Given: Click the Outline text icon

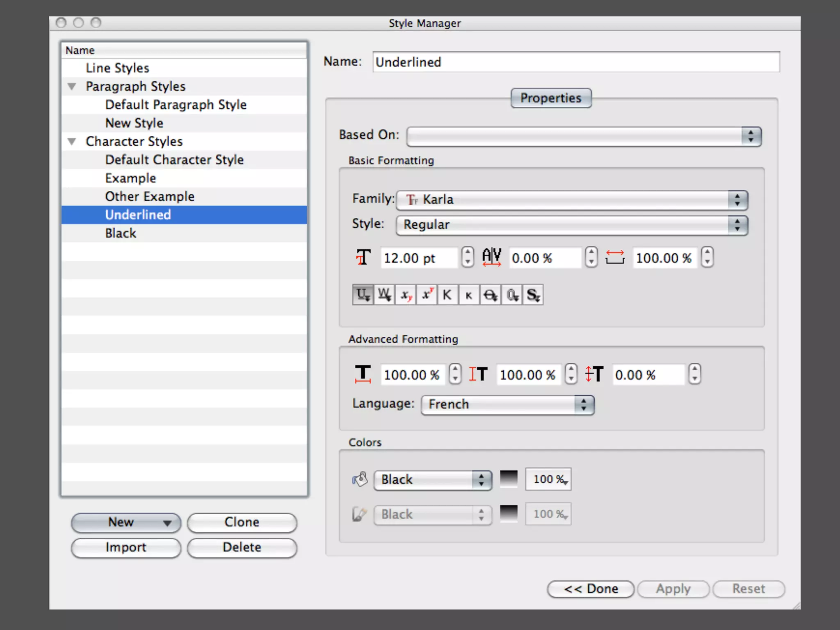Looking at the screenshot, I should [x=512, y=295].
